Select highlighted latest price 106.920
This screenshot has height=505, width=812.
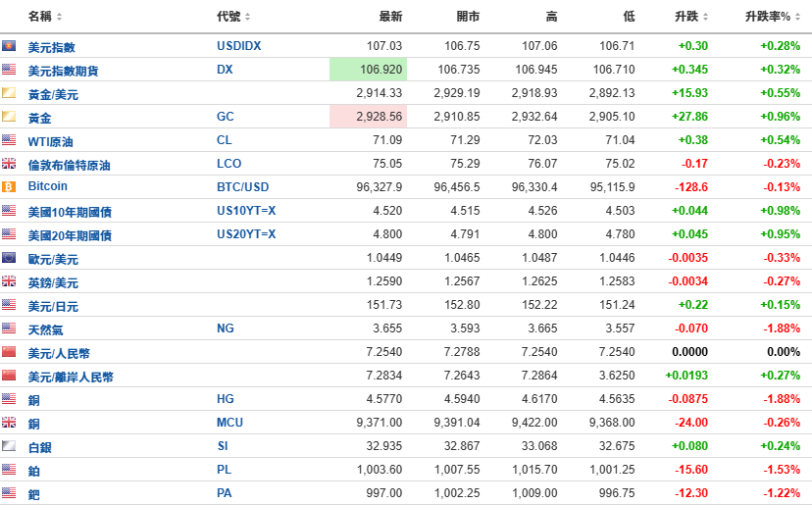click(368, 70)
